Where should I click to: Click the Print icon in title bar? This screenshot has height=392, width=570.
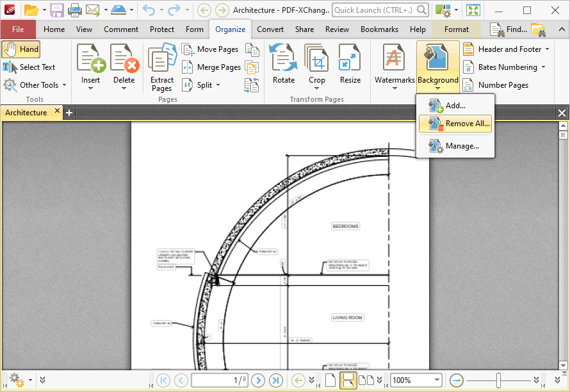point(74,10)
